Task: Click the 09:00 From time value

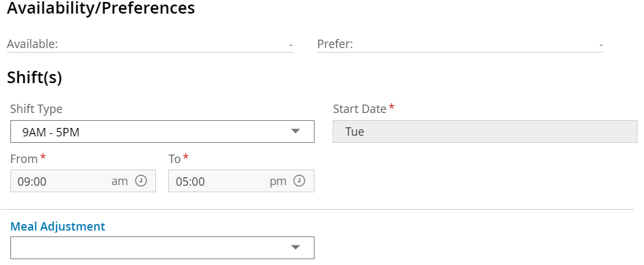Action: [x=32, y=182]
